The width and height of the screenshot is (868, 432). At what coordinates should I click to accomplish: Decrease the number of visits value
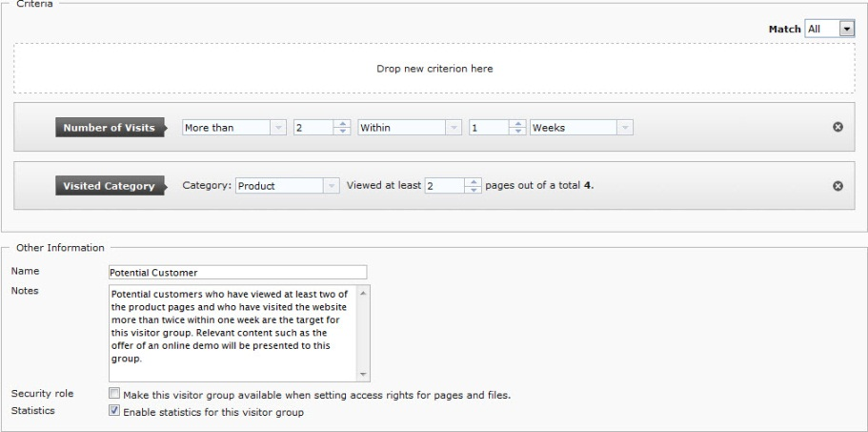pos(344,132)
